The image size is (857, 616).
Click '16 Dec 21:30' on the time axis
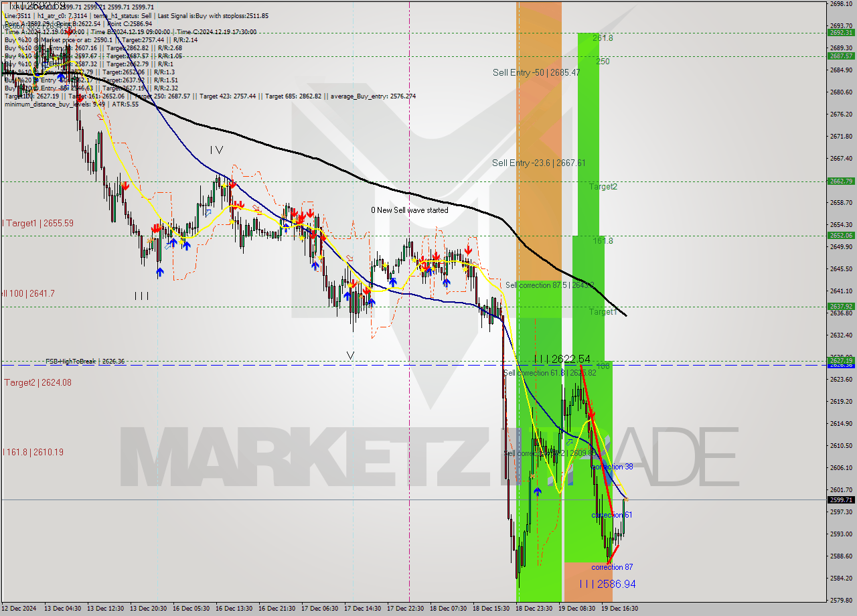coord(277,609)
